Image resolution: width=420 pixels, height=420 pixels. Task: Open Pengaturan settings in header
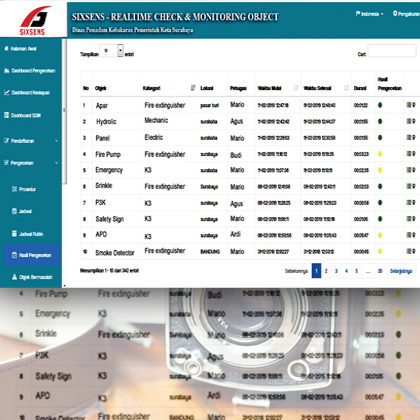pyautogui.click(x=406, y=14)
